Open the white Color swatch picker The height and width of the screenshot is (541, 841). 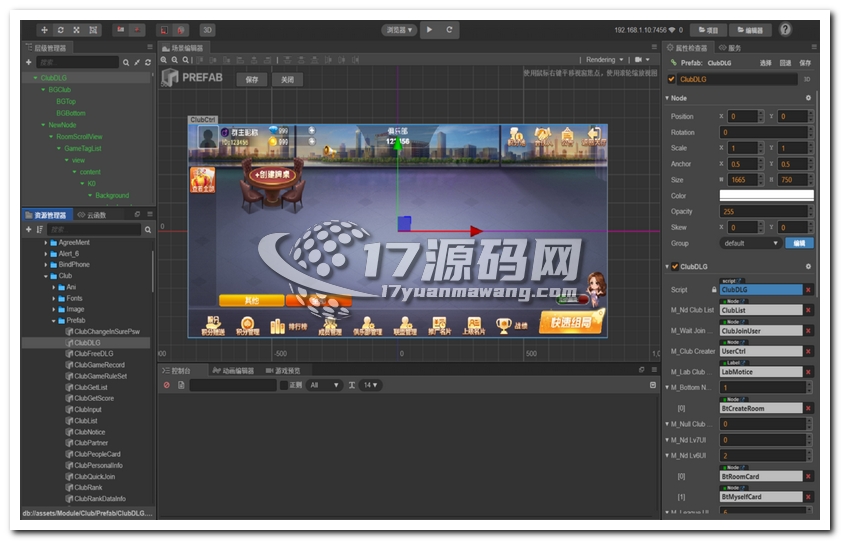pos(766,196)
